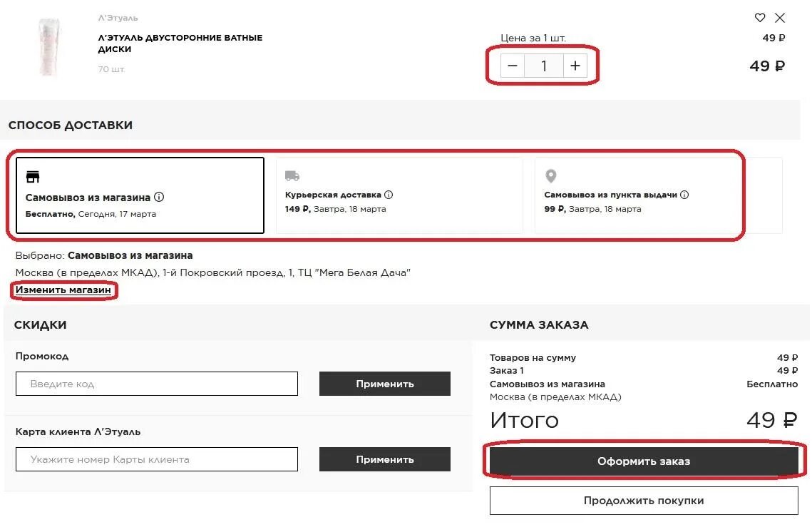Click the Цена за 1 шт. label
This screenshot has width=812, height=532.
pos(533,38)
